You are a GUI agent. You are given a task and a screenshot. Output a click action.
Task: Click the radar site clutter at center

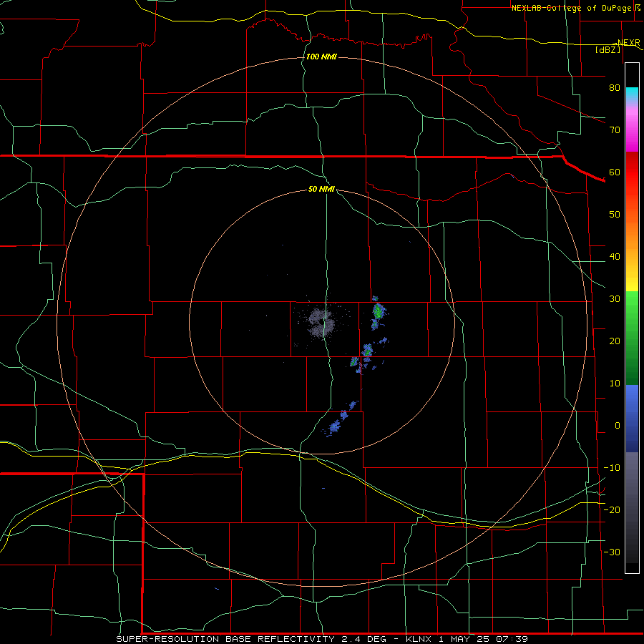pyautogui.click(x=321, y=323)
